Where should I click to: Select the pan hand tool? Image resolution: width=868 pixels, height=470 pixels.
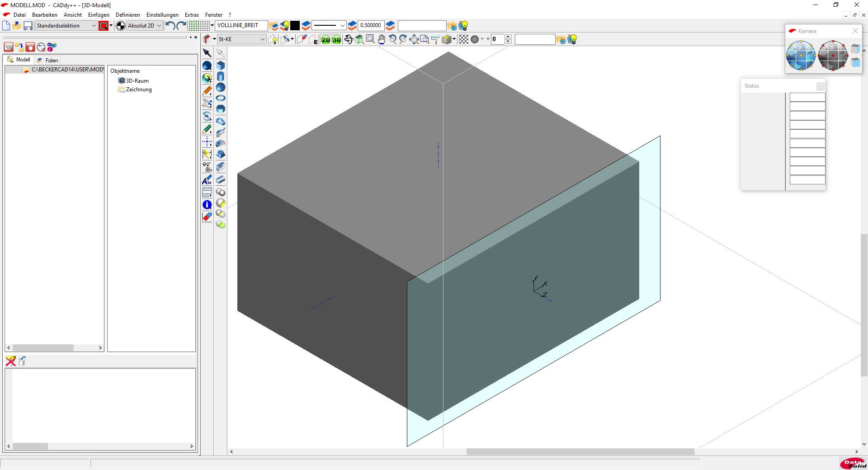coord(382,40)
